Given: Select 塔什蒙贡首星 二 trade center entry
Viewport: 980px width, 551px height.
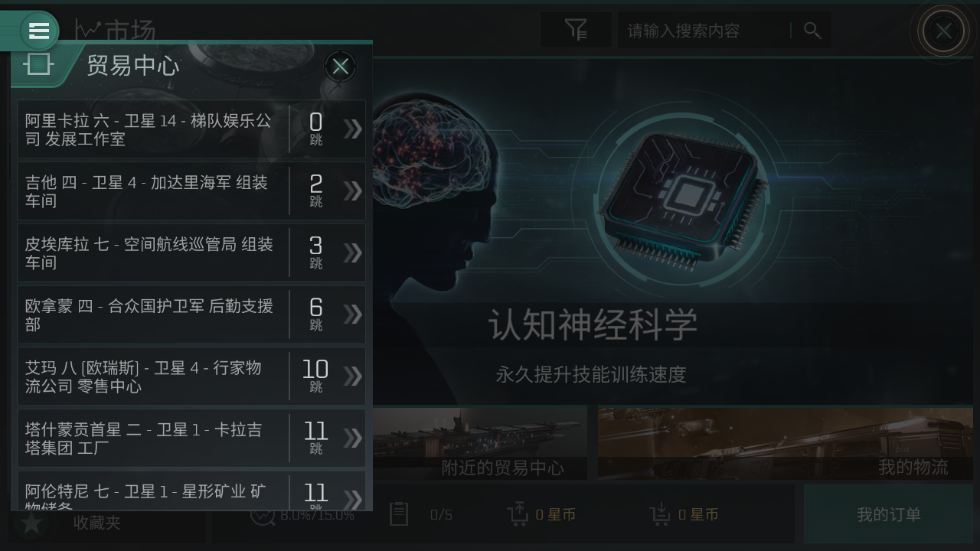Looking at the screenshot, I should (x=191, y=439).
